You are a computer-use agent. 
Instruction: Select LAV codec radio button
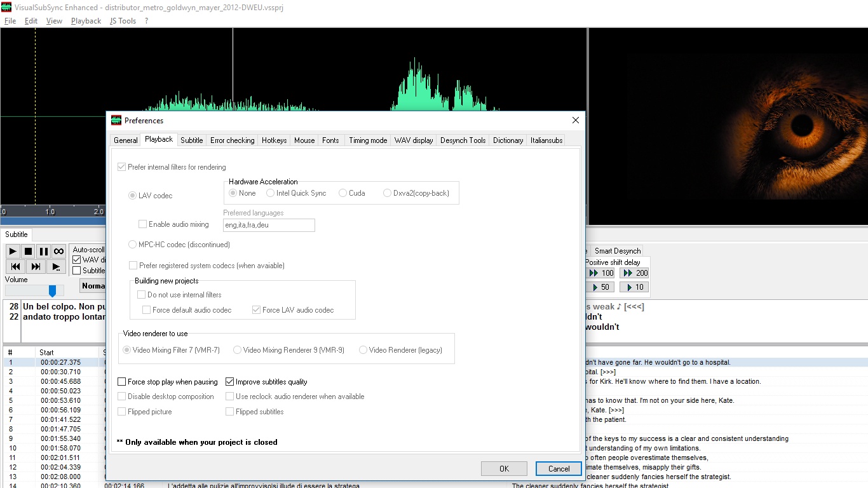point(151,196)
